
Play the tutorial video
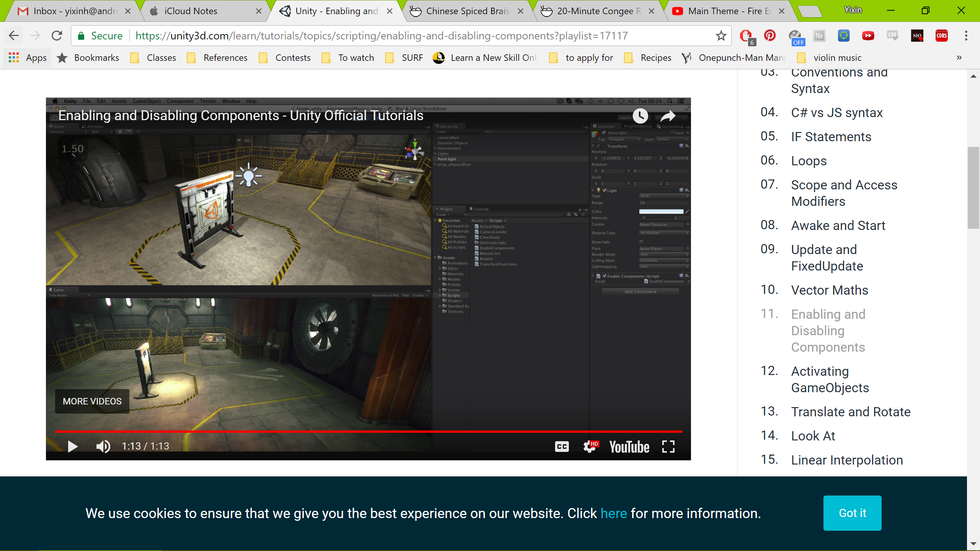pos(72,446)
